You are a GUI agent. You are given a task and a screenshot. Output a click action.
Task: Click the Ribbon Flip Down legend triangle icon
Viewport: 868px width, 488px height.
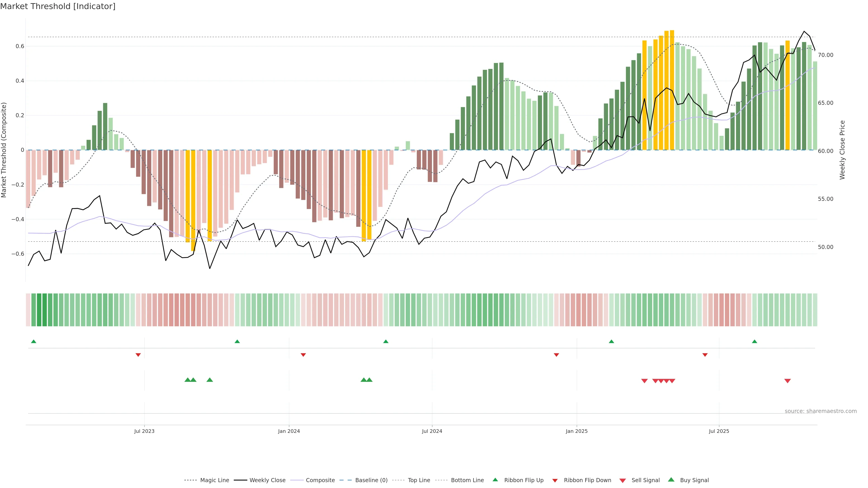pyautogui.click(x=555, y=480)
